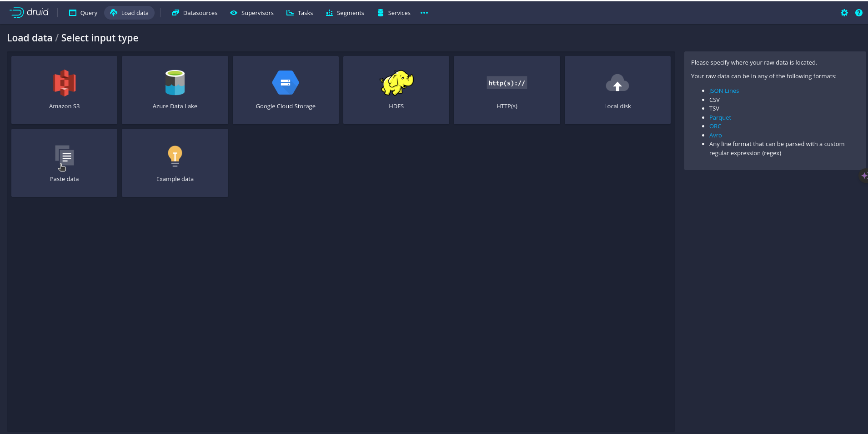This screenshot has width=868, height=434.
Task: Choose Local disk as data location
Action: coord(617,90)
